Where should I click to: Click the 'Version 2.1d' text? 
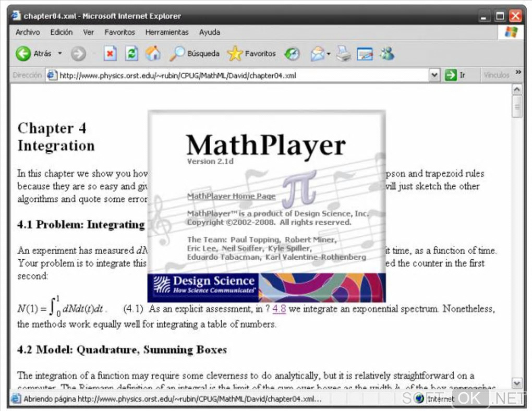[x=210, y=161]
